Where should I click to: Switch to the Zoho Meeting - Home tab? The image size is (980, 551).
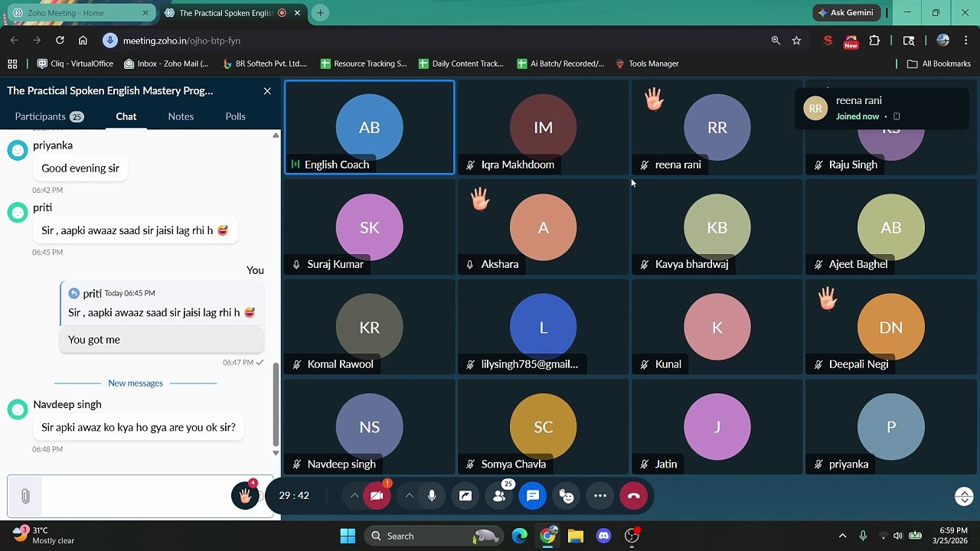point(80,13)
